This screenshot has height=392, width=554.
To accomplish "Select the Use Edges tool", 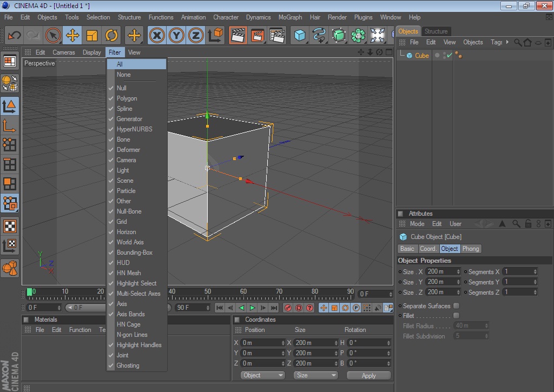I will tap(10, 164).
